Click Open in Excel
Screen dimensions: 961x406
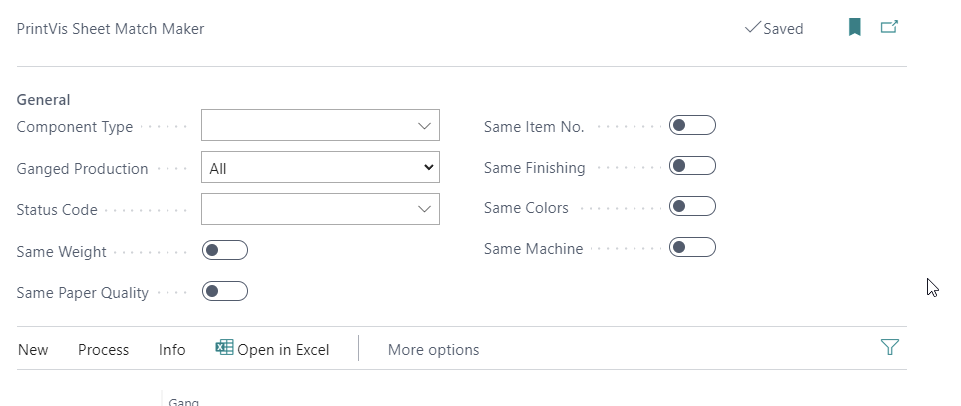coord(283,350)
